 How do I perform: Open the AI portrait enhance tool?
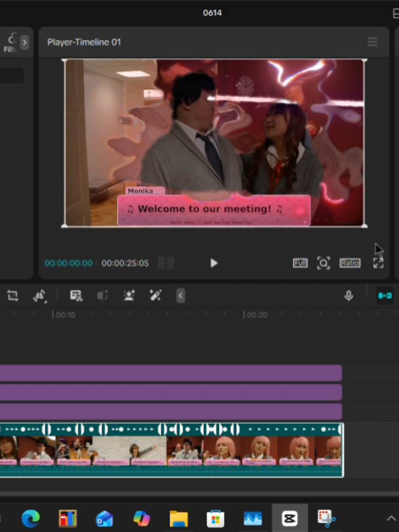pos(129,296)
